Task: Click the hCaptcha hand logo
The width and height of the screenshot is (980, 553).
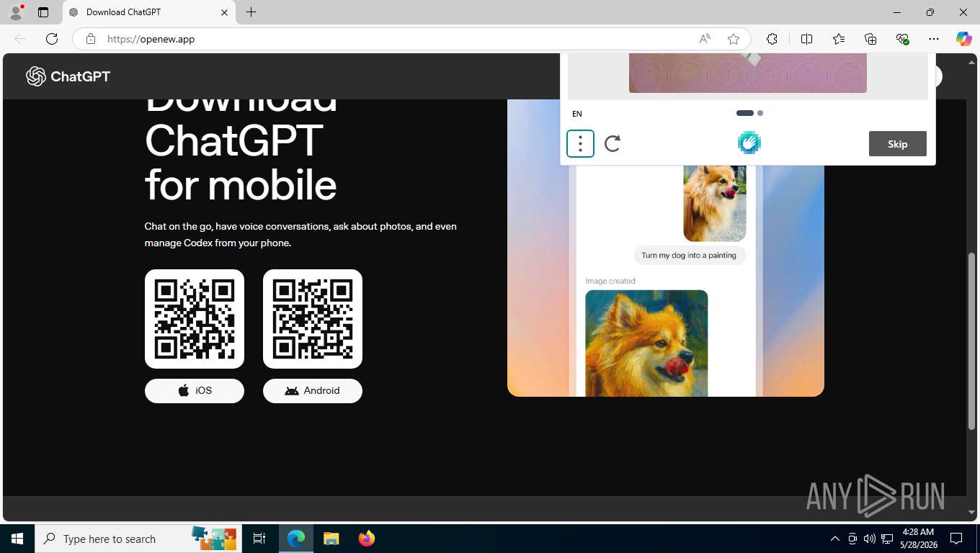Action: tap(749, 143)
